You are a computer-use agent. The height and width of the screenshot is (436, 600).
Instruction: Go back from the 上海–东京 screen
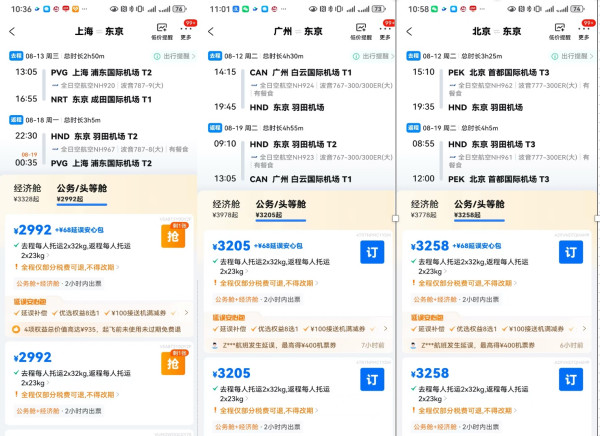pos(12,31)
